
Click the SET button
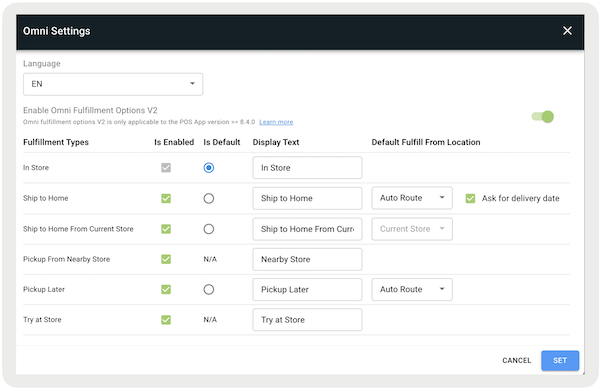pos(560,360)
